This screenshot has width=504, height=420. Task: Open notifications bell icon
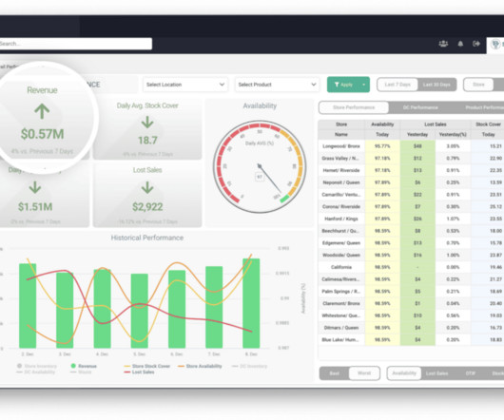tap(460, 44)
